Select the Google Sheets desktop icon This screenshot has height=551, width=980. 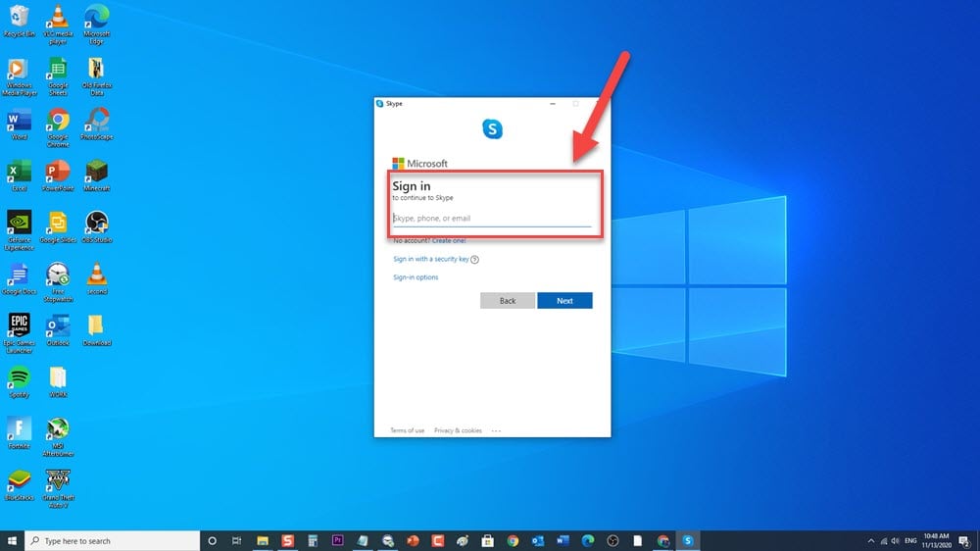tap(58, 76)
